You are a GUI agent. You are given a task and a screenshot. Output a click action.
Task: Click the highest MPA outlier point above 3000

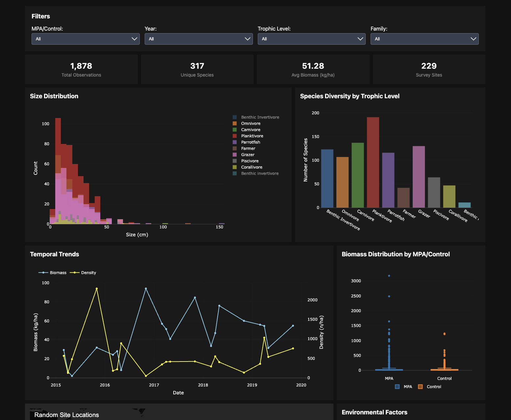click(x=389, y=276)
